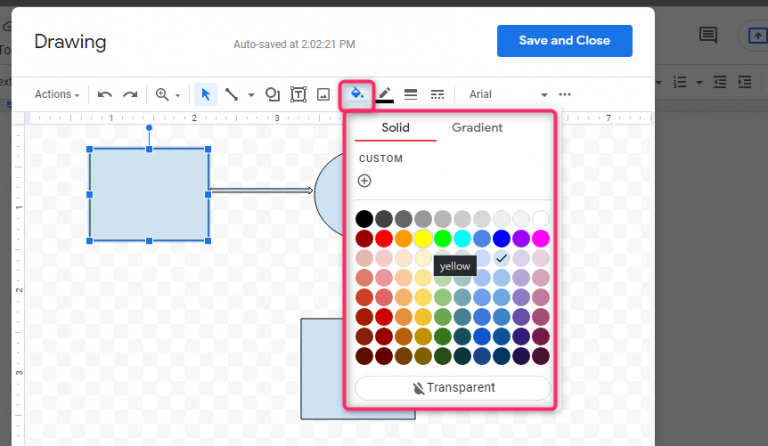This screenshot has width=768, height=446.
Task: Click the Insert image icon
Action: (x=323, y=94)
